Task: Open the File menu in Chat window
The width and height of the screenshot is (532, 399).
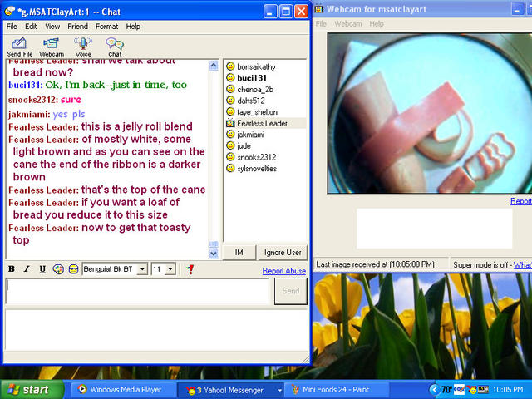Action: [12, 27]
